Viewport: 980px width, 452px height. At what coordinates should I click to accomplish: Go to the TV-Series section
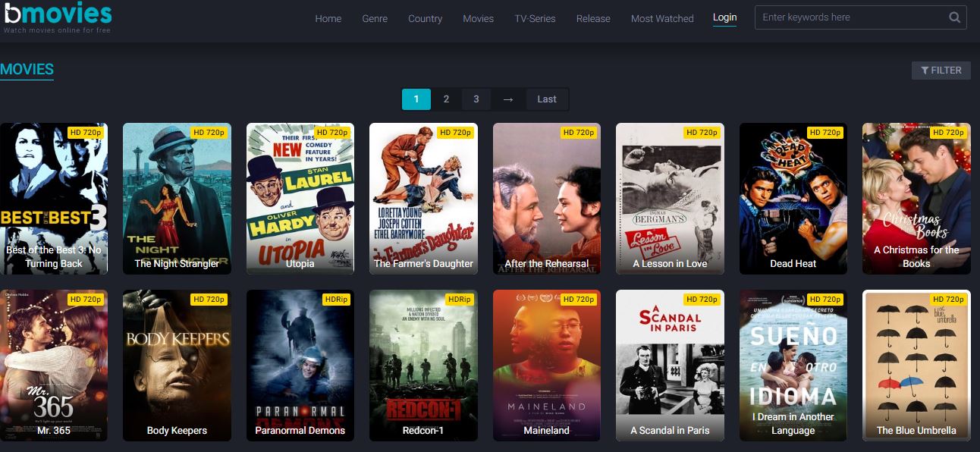(535, 18)
